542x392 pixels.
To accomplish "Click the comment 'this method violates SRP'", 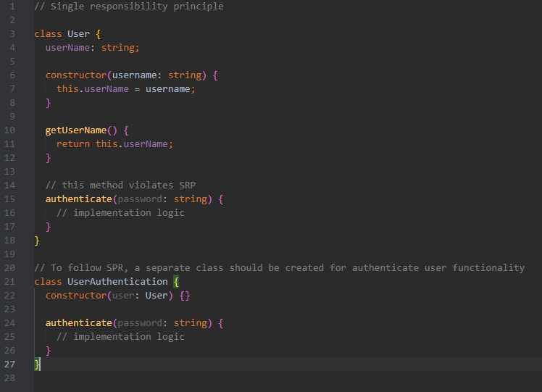I will point(120,185).
